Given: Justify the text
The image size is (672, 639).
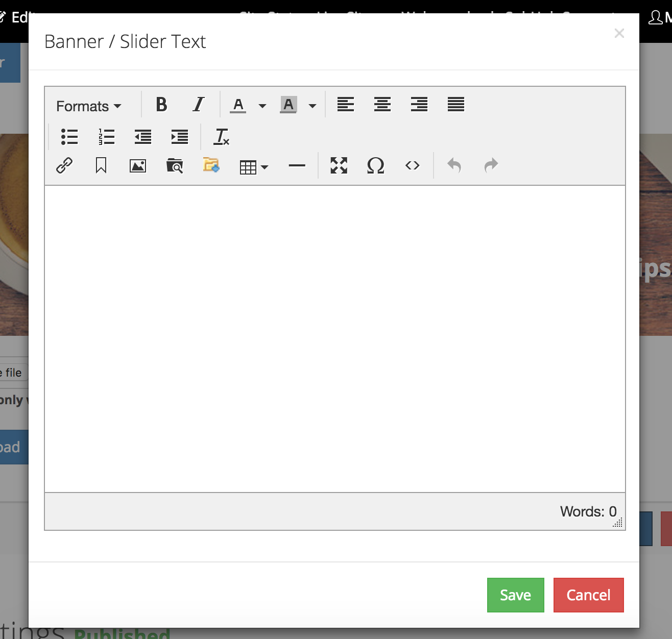Looking at the screenshot, I should [456, 105].
